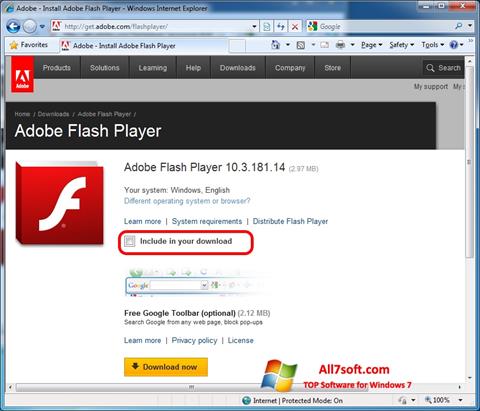Click the search magnifier icon
480x411 pixels.
point(459,26)
